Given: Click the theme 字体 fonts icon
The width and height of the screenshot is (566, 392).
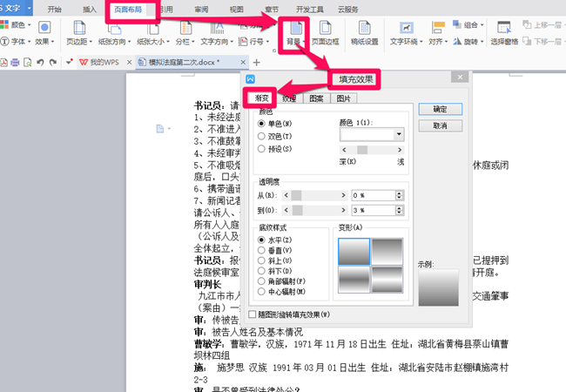Looking at the screenshot, I should [x=4, y=42].
